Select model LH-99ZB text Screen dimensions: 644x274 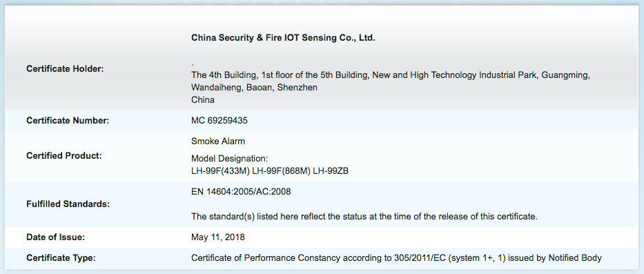point(331,171)
